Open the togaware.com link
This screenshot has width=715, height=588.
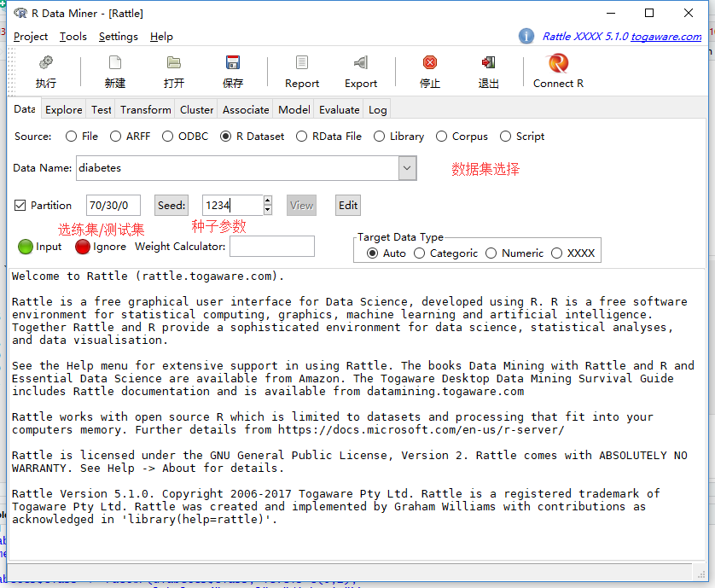666,37
